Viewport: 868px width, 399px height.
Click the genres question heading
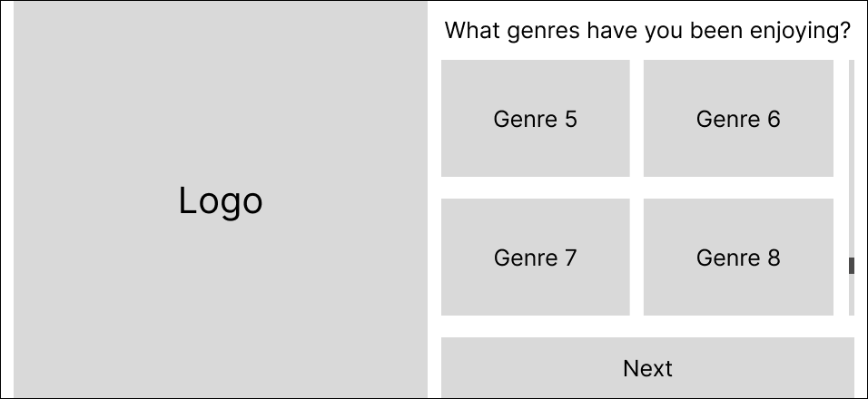click(x=647, y=32)
